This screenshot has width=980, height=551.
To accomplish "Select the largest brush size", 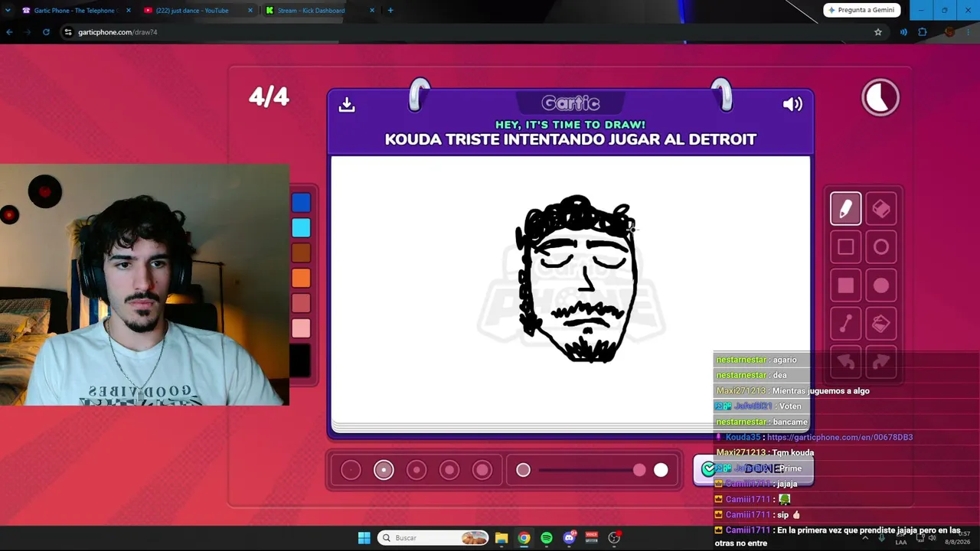I will (x=482, y=470).
